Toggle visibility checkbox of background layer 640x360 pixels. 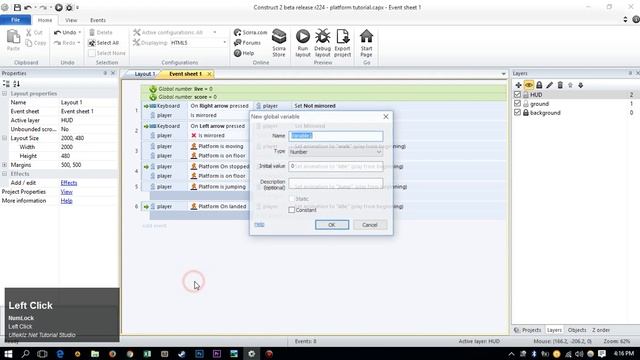click(517, 113)
